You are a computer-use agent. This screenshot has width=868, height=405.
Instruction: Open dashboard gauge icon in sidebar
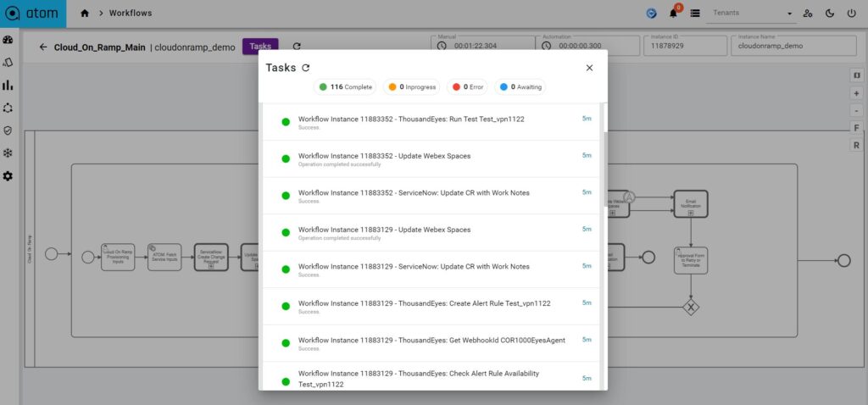coord(8,40)
